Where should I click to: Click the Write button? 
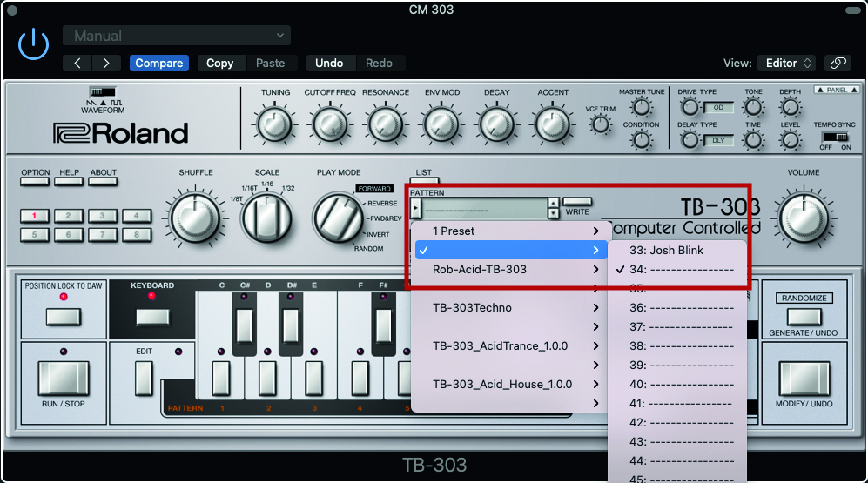577,201
